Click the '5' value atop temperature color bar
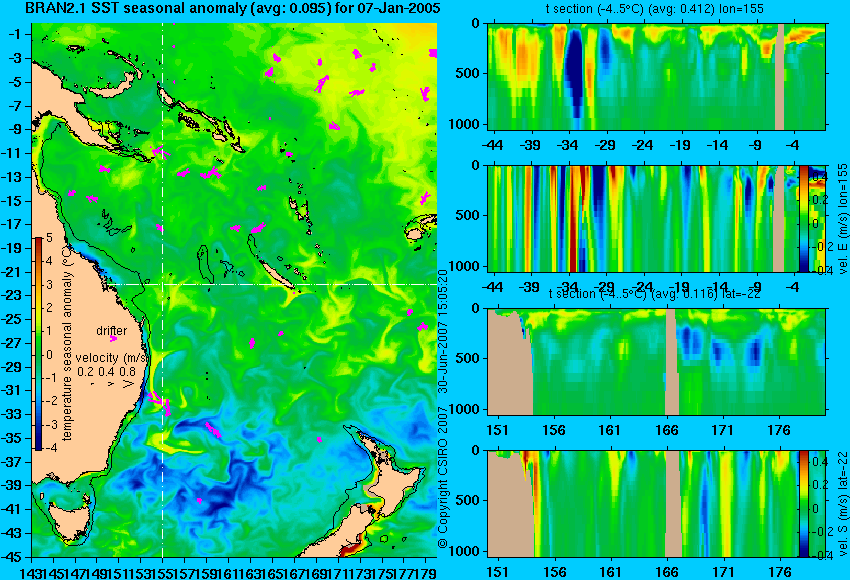This screenshot has width=850, height=580. 49,237
